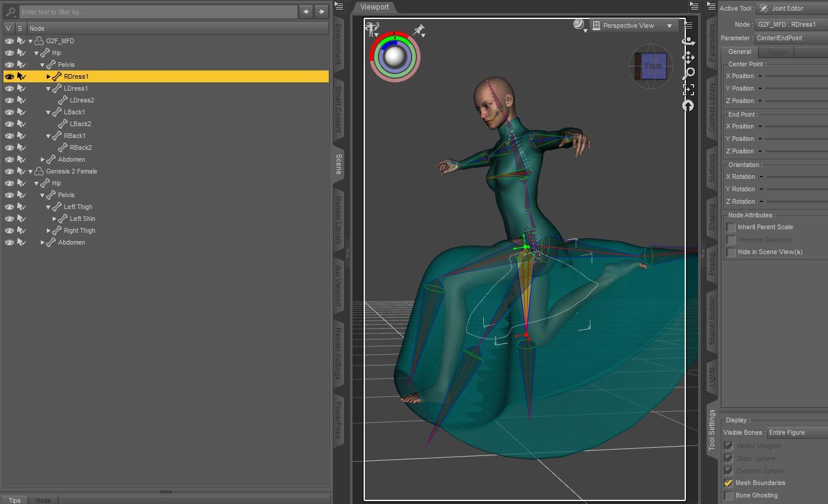Expand the RDress1 node in the tree
The image size is (828, 504).
49,76
